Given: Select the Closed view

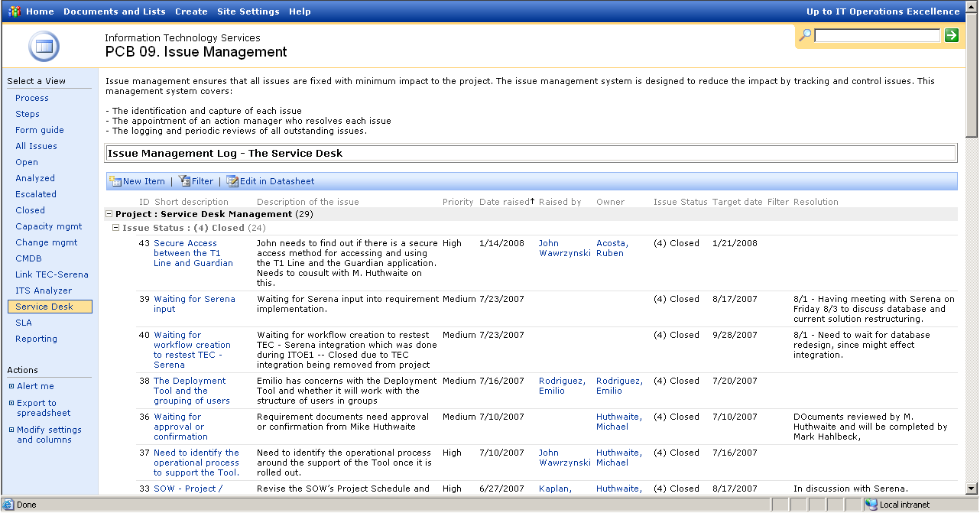Looking at the screenshot, I should click(31, 210).
